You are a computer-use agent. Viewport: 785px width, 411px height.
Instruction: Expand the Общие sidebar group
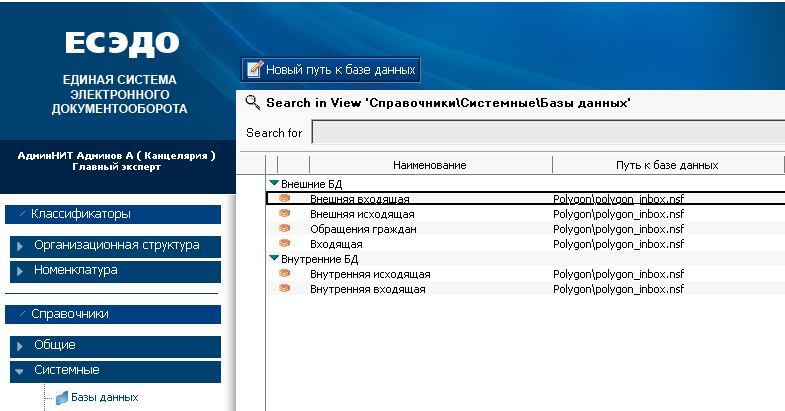pos(115,346)
